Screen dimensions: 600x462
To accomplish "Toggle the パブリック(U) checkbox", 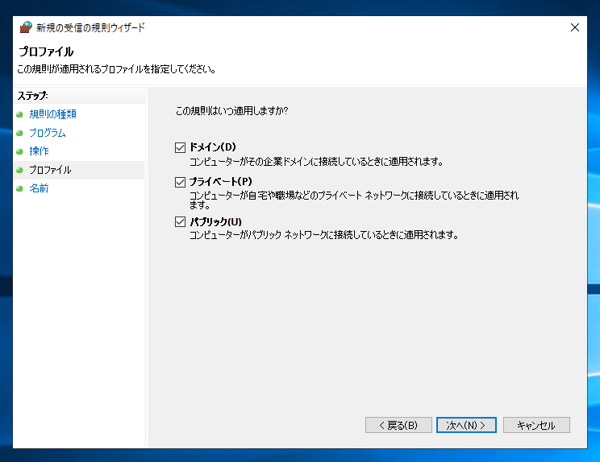I will pos(180,222).
